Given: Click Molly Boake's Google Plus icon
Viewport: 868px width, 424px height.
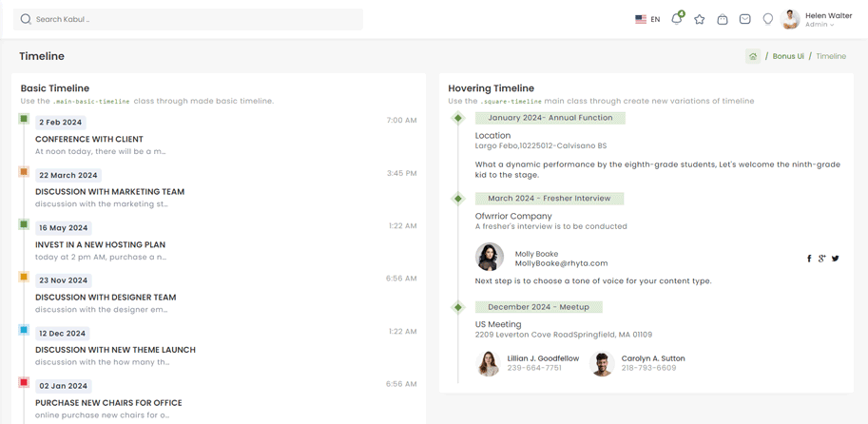Looking at the screenshot, I should [822, 259].
